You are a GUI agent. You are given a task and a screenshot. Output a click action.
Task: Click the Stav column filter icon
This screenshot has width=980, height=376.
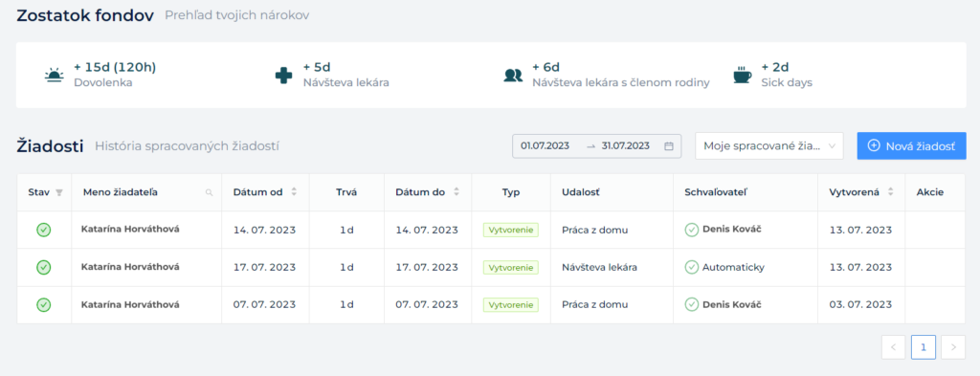click(59, 193)
